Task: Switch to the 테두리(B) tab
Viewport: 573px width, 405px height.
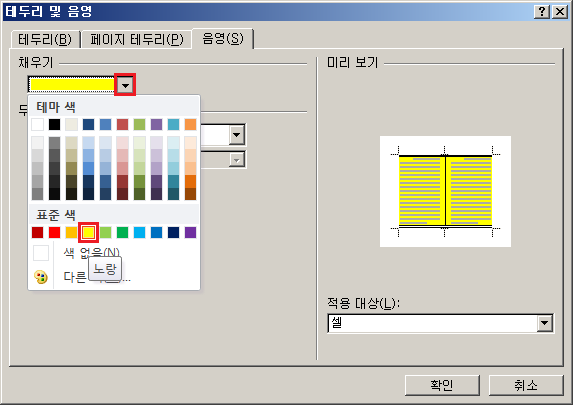Action: pyautogui.click(x=45, y=39)
